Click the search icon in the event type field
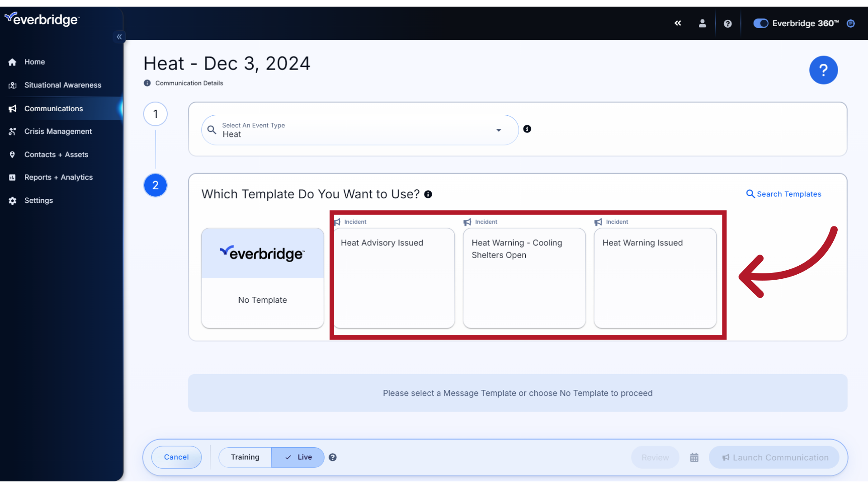 click(212, 130)
